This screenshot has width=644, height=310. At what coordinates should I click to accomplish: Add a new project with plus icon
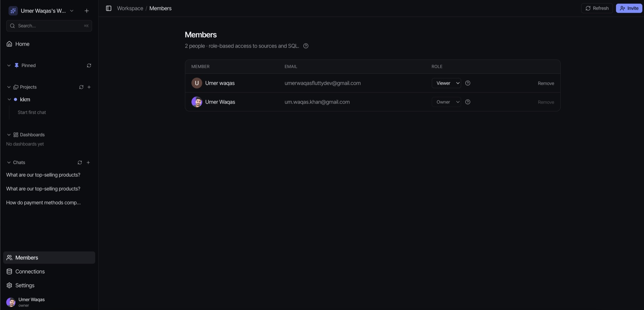pos(89,87)
